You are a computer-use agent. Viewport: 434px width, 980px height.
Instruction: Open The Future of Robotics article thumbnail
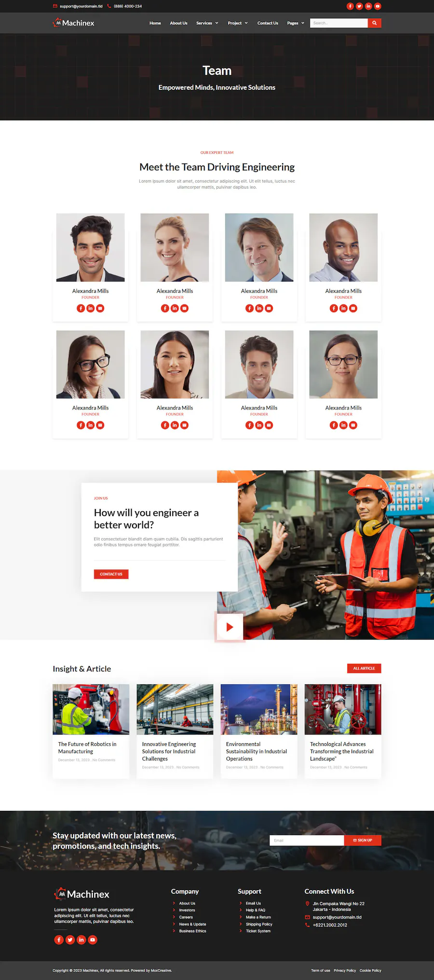(91, 709)
